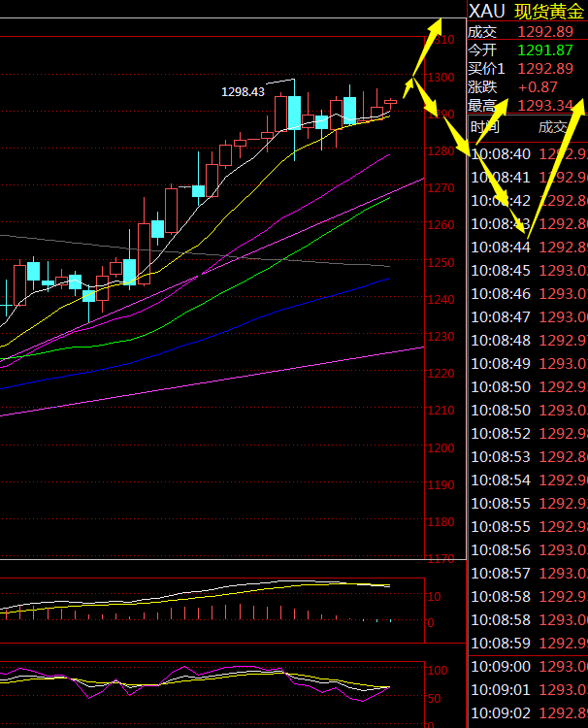The height and width of the screenshot is (728, 588).
Task: Click the 涨跌 change value +0.87
Action: coord(538,87)
